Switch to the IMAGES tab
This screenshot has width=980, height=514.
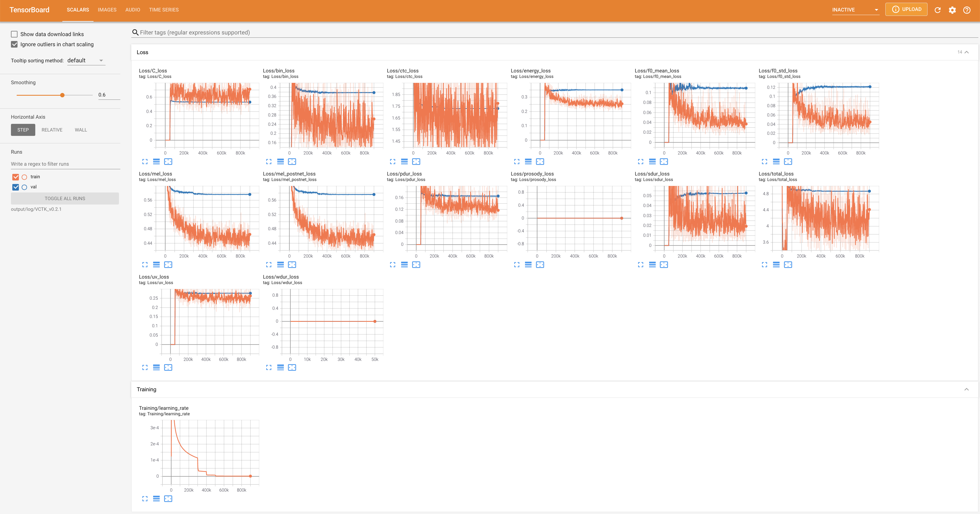(107, 10)
